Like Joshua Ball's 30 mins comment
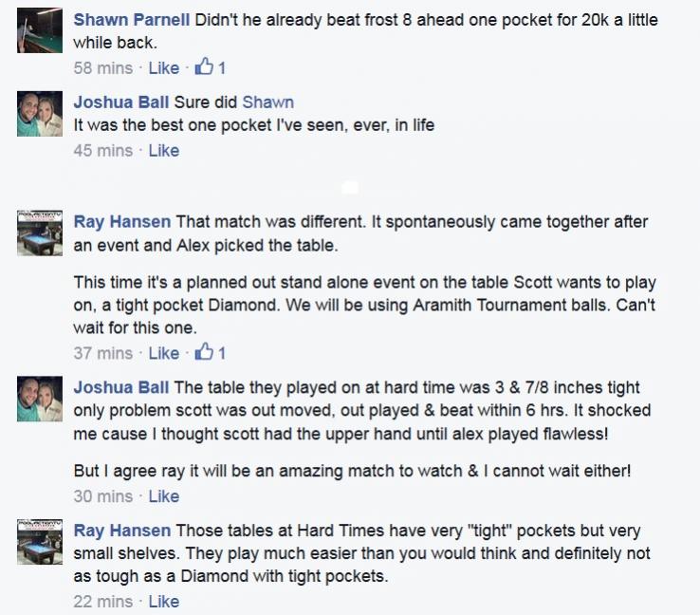The width and height of the screenshot is (700, 615). pyautogui.click(x=163, y=496)
